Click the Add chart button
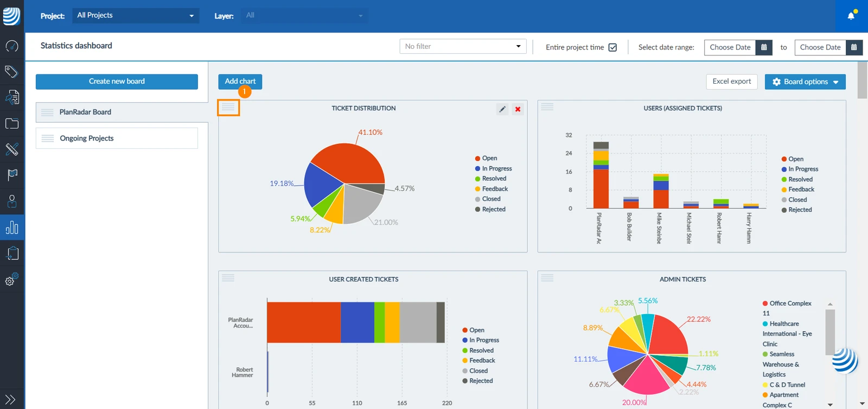The height and width of the screenshot is (409, 868). [240, 81]
